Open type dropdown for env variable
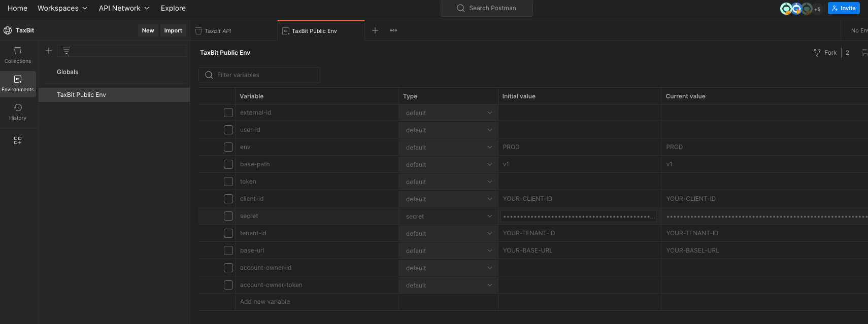This screenshot has width=868, height=324. [448, 148]
